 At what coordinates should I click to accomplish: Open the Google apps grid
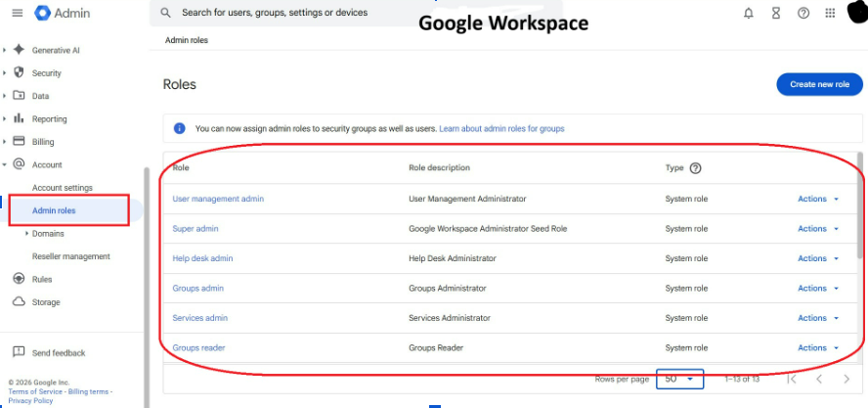(x=830, y=13)
